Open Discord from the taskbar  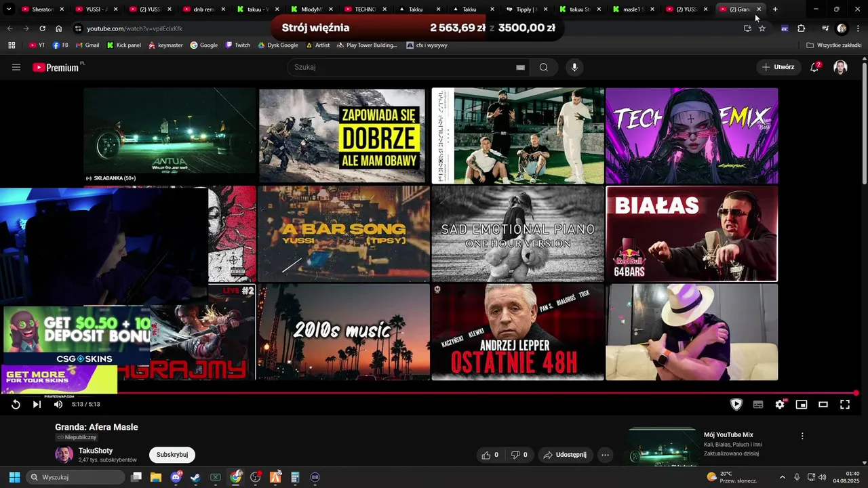pos(176,477)
